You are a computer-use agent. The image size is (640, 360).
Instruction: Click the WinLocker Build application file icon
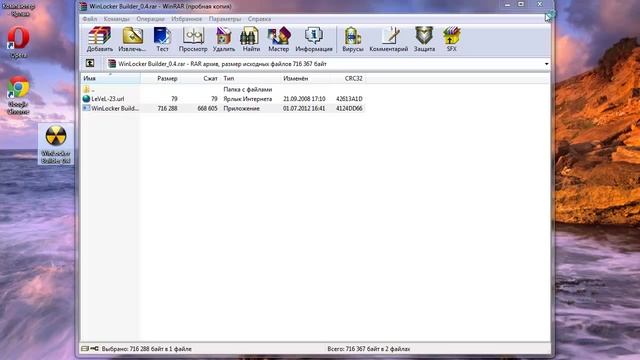pos(86,108)
